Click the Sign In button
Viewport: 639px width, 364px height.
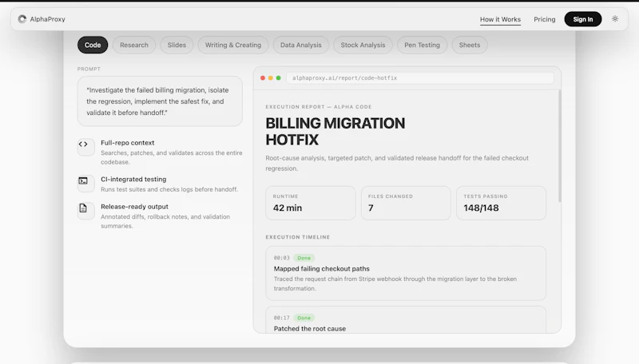pos(583,19)
